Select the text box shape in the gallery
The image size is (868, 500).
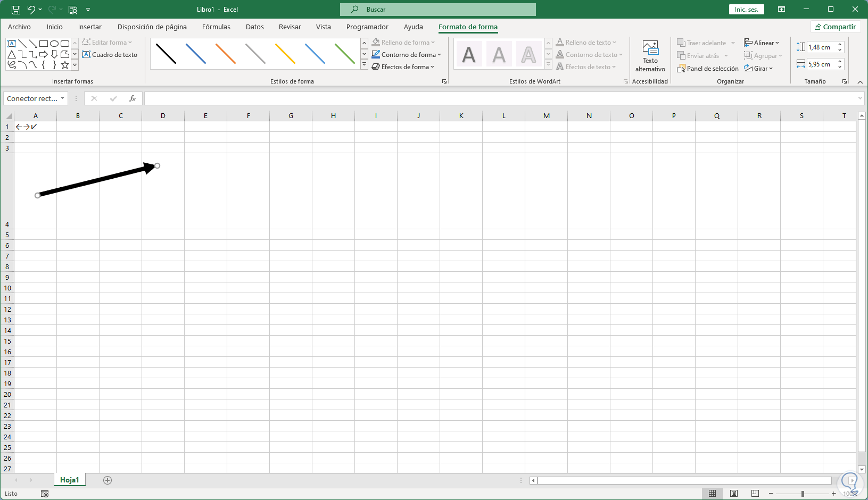12,44
